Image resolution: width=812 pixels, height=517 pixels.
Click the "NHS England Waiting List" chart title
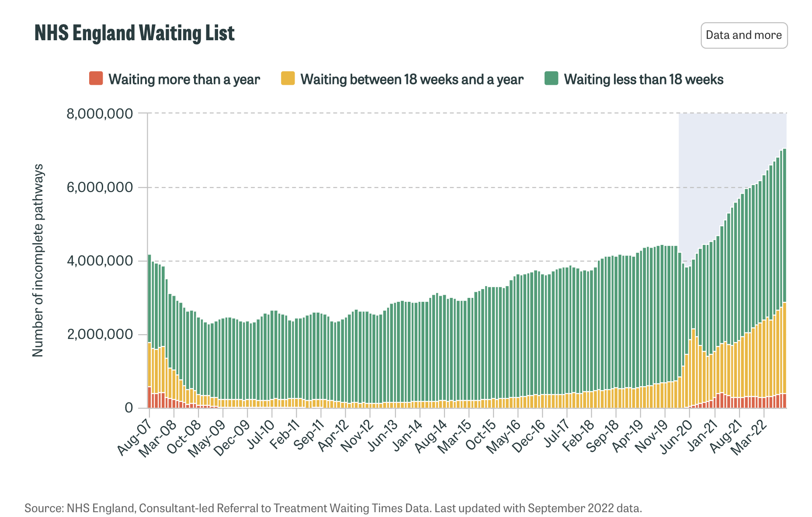point(135,33)
